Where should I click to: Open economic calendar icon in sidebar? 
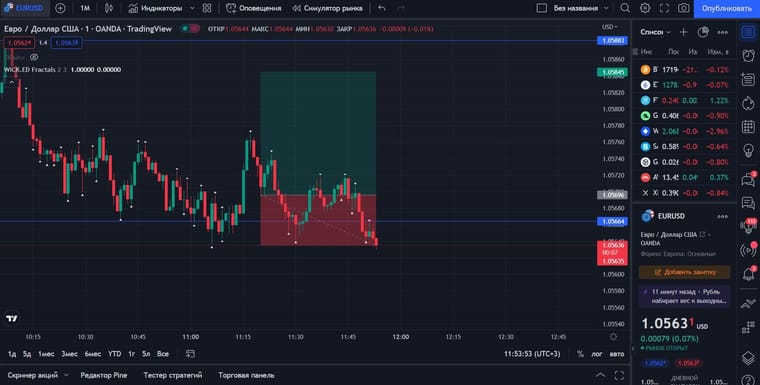point(748,127)
